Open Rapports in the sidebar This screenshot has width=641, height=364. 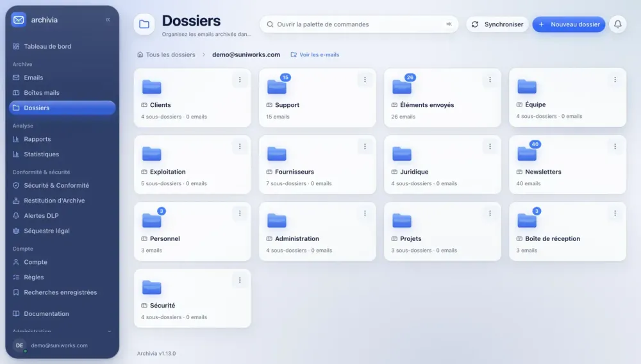62,139
